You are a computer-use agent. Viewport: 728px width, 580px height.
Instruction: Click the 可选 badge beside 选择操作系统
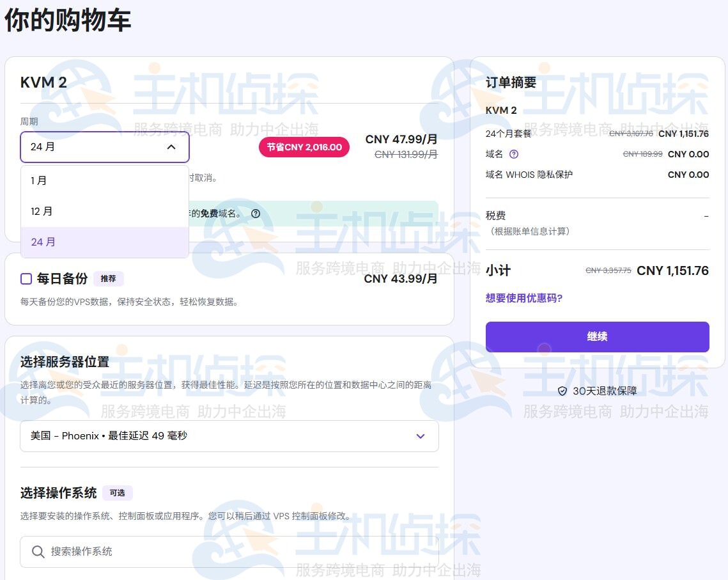[117, 493]
